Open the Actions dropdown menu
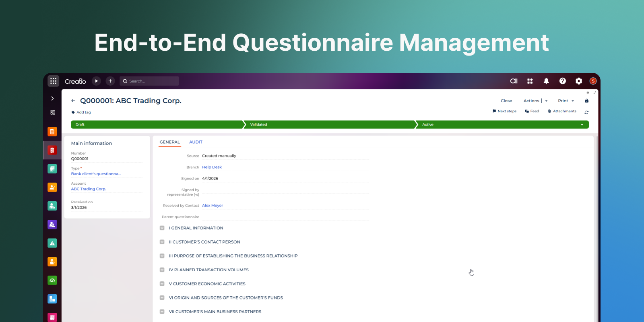 (535, 101)
